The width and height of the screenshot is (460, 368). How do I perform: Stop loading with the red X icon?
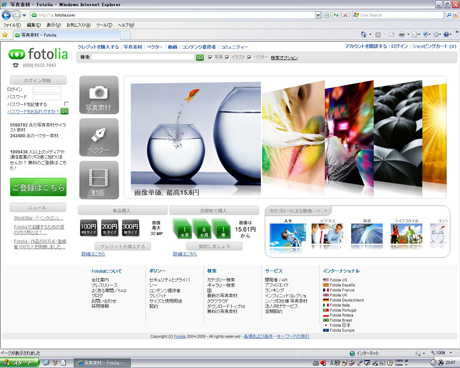point(345,15)
